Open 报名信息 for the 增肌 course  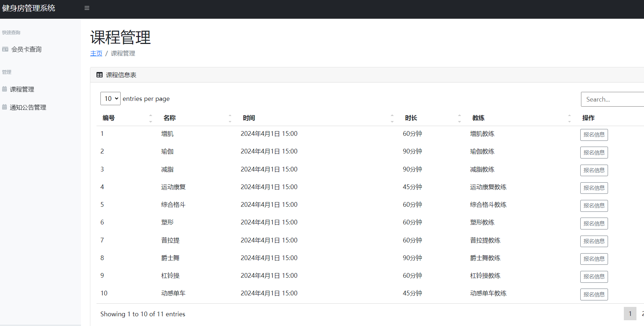[594, 135]
